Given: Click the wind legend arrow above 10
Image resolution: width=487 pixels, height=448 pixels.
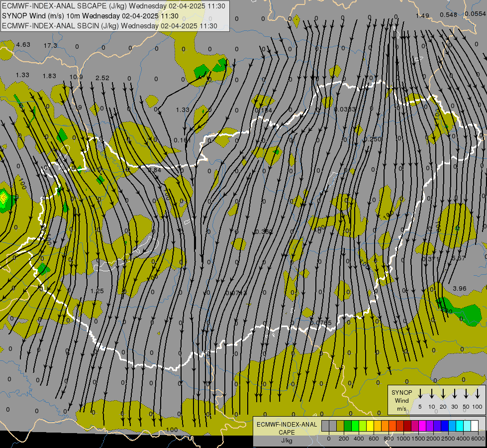Looking at the screenshot, I should (x=431, y=394).
